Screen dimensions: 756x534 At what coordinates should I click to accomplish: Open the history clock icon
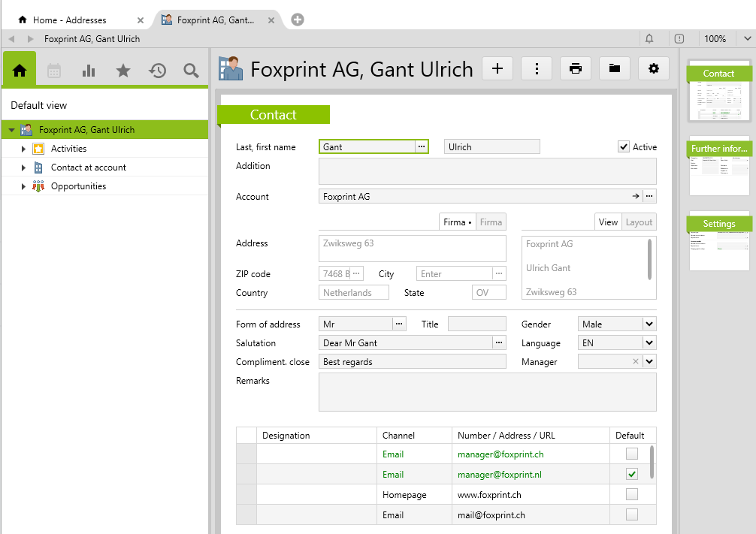[157, 71]
